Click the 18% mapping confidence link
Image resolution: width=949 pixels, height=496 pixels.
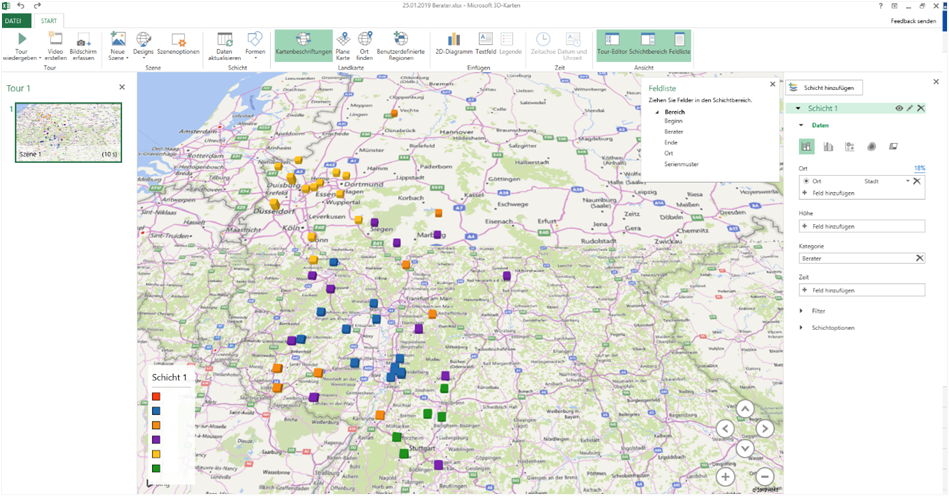[x=919, y=168]
